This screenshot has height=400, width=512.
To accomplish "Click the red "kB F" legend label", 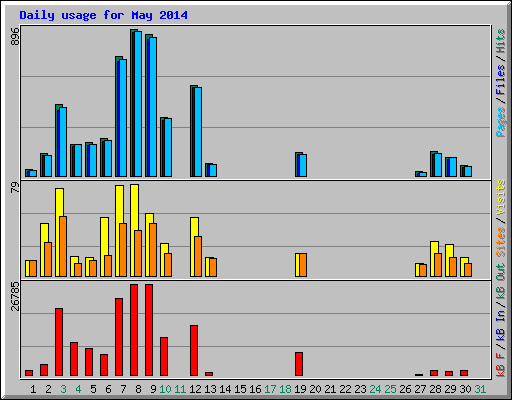I will click(500, 364).
